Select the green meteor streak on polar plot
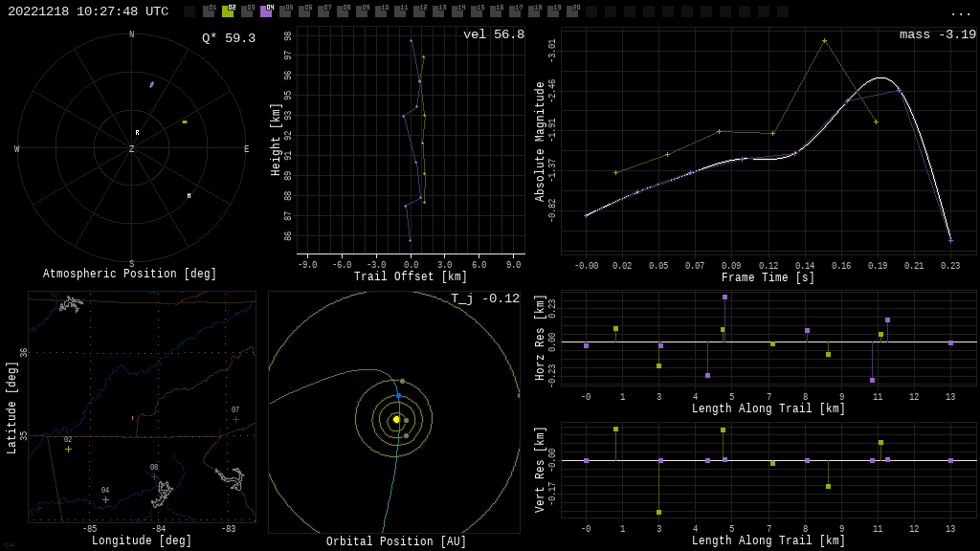The height and width of the screenshot is (551, 980). point(185,121)
